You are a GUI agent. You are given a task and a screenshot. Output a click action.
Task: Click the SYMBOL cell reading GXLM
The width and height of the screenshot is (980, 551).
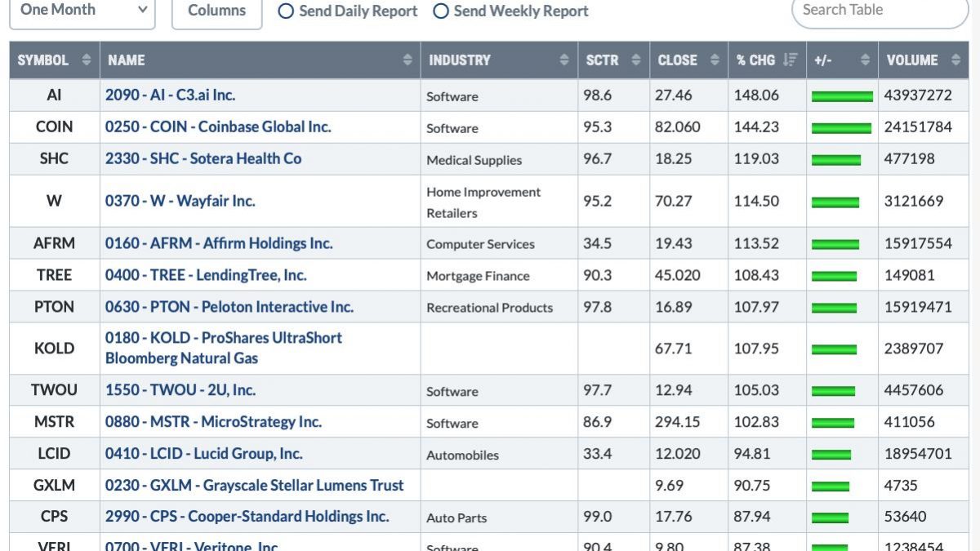54,486
